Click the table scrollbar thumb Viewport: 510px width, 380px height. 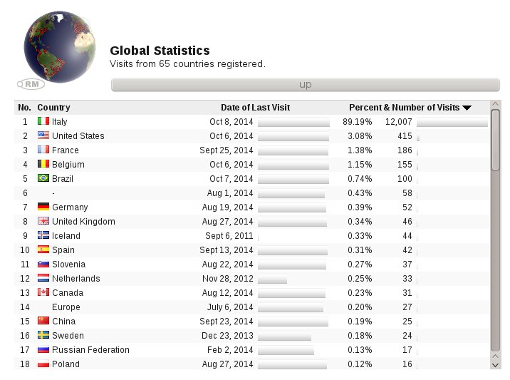pos(496,140)
